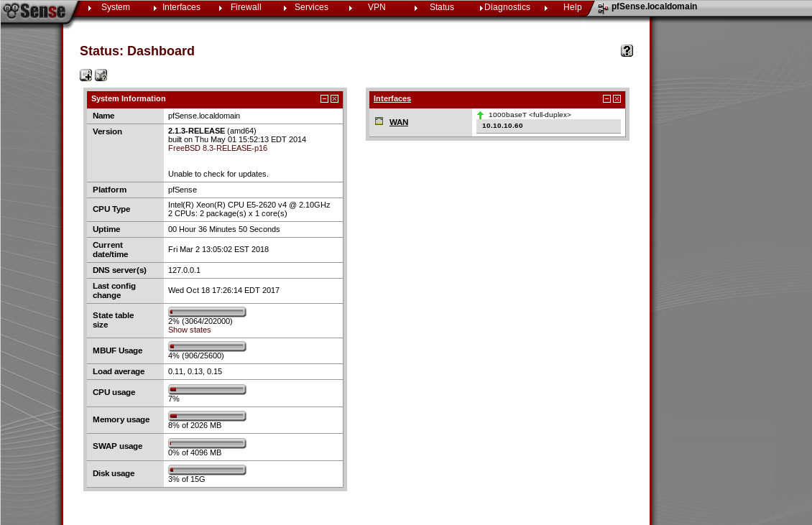Click the name value pfSense.localdomain in table
This screenshot has width=812, height=525.
tap(204, 116)
